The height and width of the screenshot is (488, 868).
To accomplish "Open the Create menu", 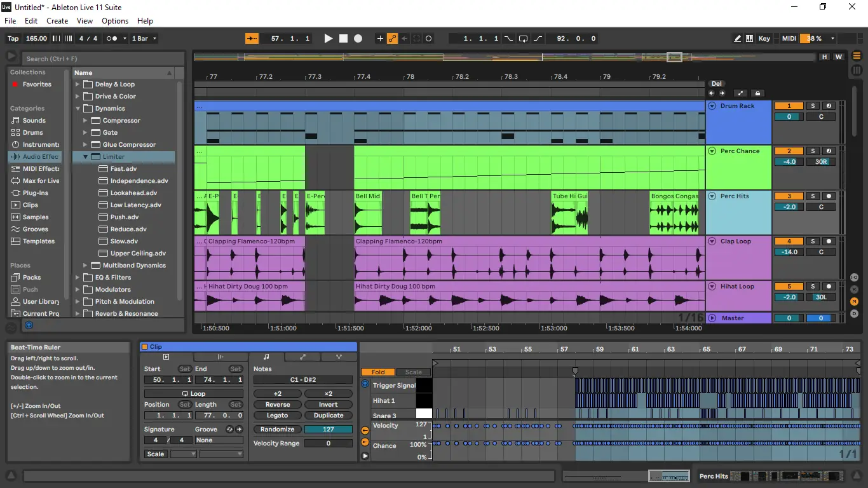I will pos(57,21).
